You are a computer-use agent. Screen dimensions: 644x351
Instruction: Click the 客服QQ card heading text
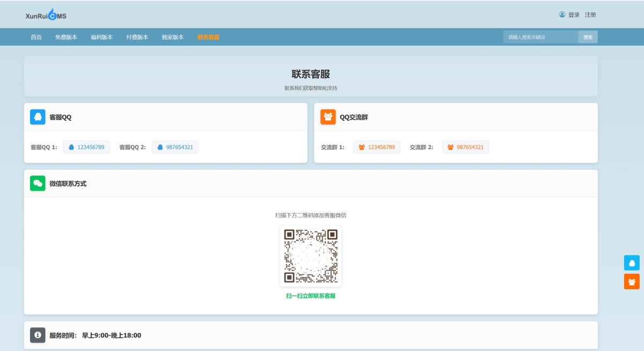60,117
